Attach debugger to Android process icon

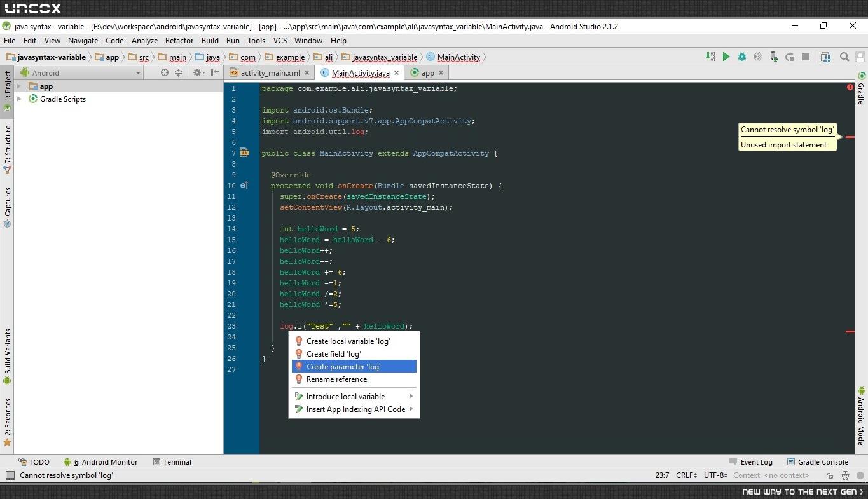(x=774, y=57)
